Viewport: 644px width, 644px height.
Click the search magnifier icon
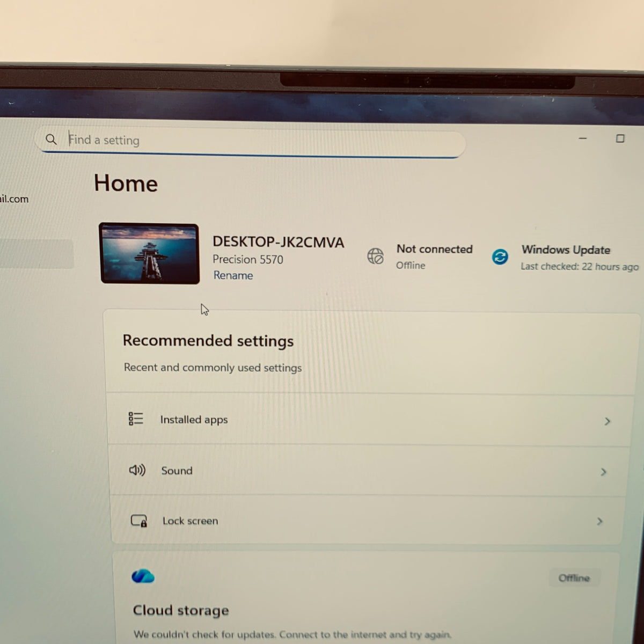click(51, 140)
